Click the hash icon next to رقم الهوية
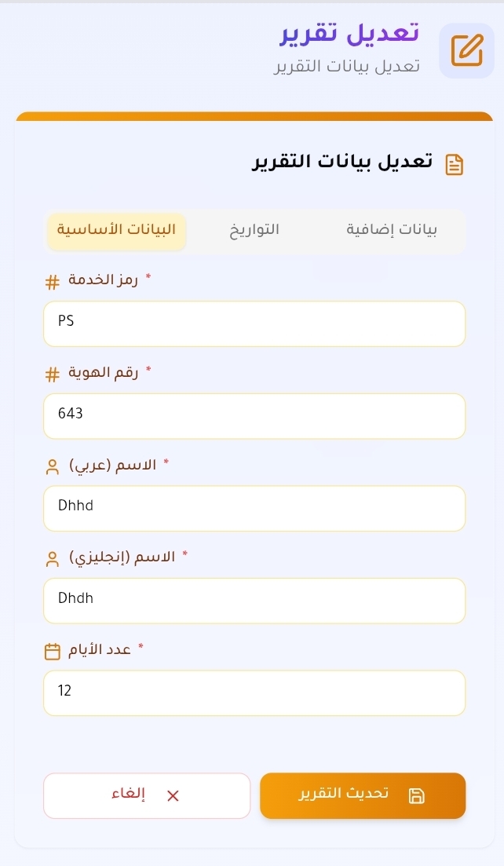Viewport: 504px width, 866px height. 52,375
